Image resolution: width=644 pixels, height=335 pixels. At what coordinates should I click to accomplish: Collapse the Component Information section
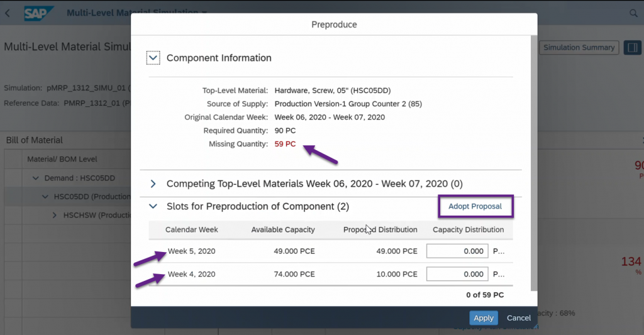pyautogui.click(x=153, y=58)
